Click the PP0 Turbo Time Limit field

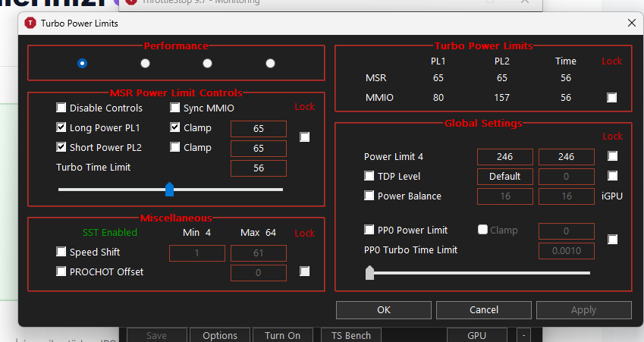point(567,250)
